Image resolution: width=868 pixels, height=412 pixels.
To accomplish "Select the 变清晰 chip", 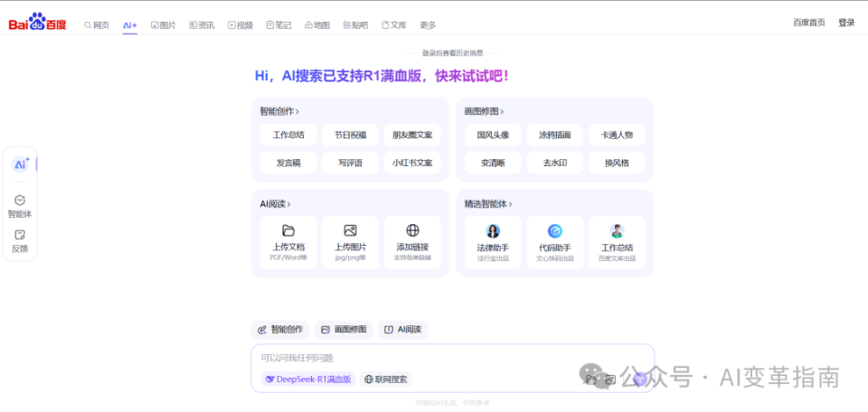I will pyautogui.click(x=493, y=164).
